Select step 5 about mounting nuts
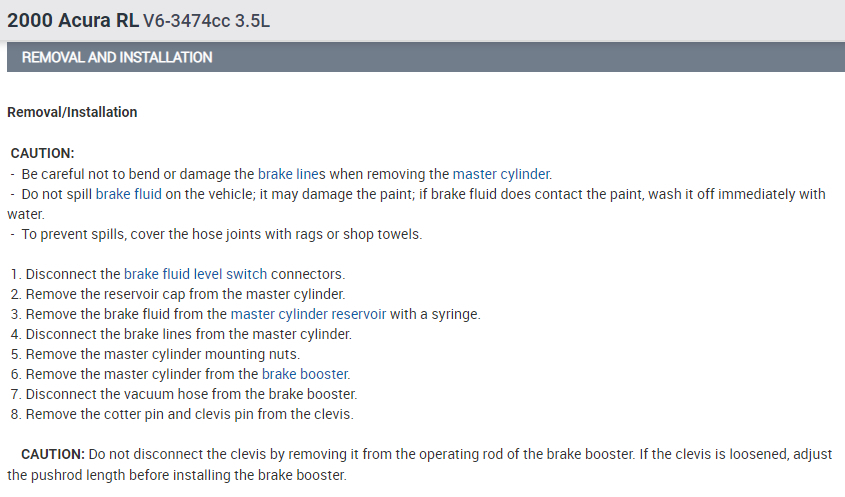The image size is (845, 497). [x=162, y=354]
